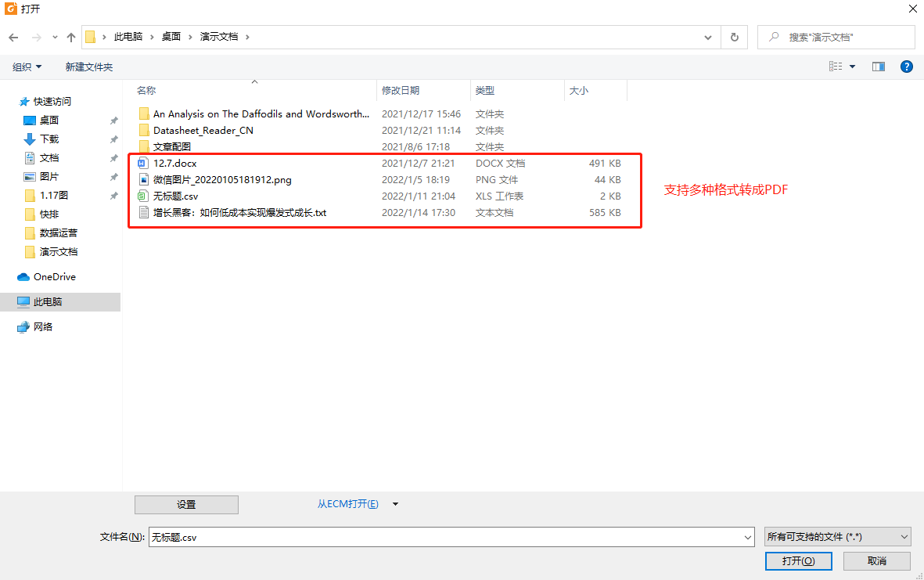Click the back navigation arrow
Screen dimensions: 924x580
point(13,37)
